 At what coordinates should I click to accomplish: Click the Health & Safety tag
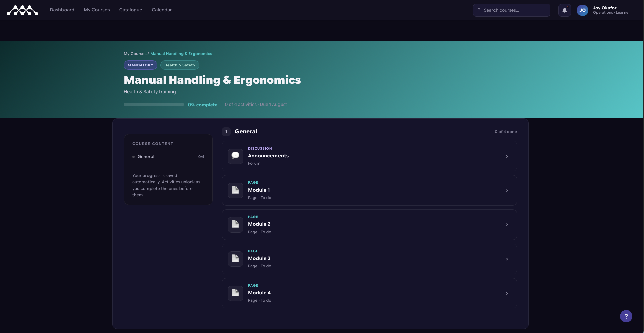click(180, 65)
